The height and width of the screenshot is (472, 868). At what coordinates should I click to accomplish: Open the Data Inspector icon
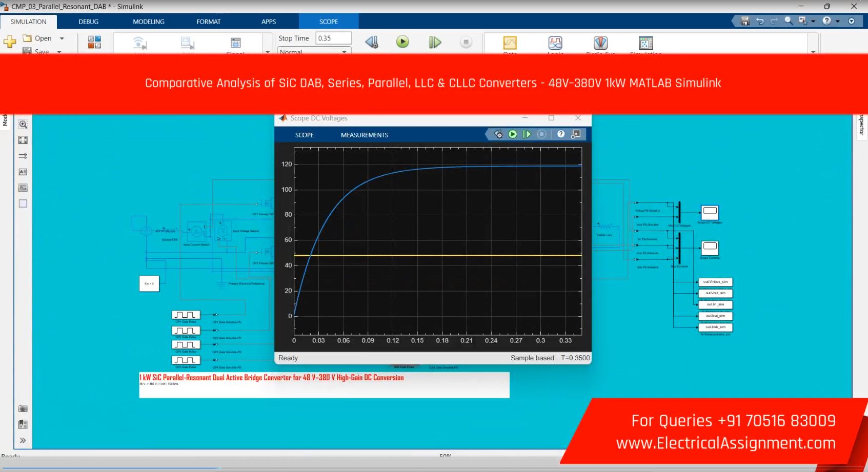pyautogui.click(x=510, y=43)
